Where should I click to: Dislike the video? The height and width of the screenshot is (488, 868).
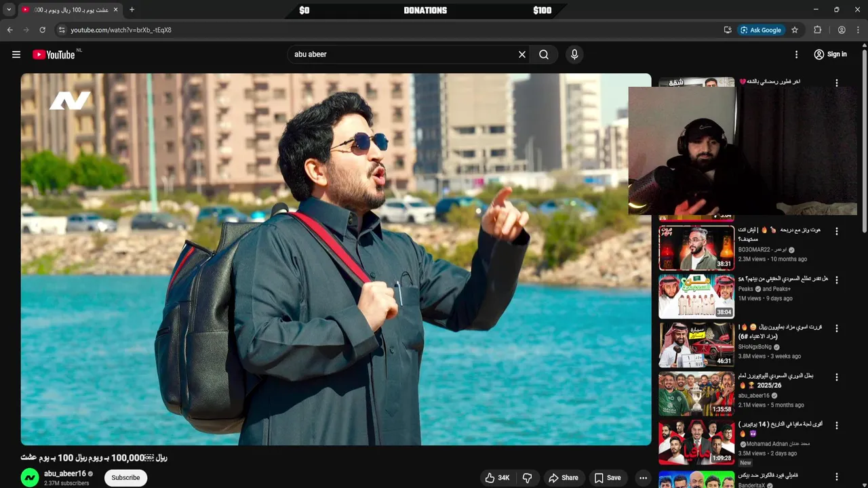tap(527, 478)
